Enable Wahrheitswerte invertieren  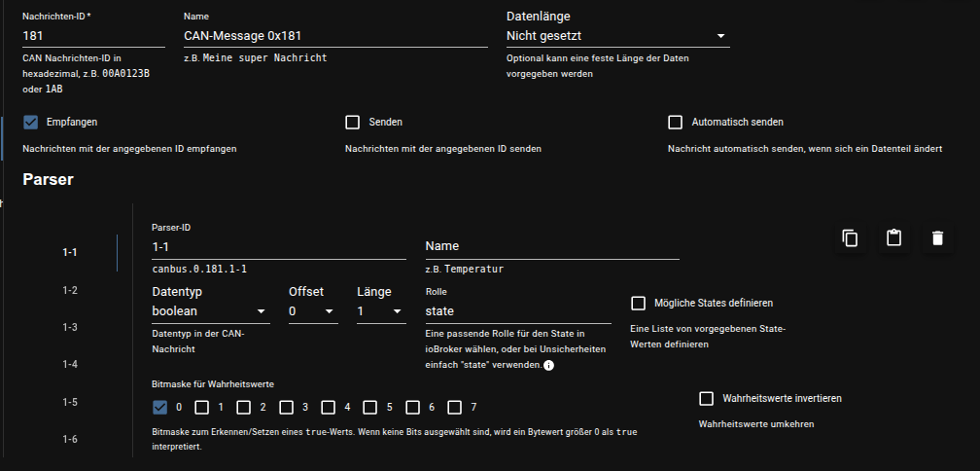pos(707,399)
